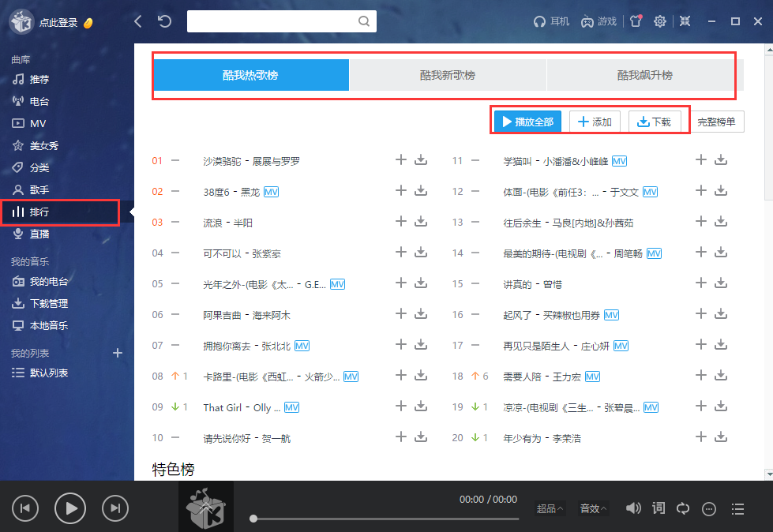Switch to the 酷我新歌榜 tab
This screenshot has height=532, width=773.
pyautogui.click(x=447, y=74)
